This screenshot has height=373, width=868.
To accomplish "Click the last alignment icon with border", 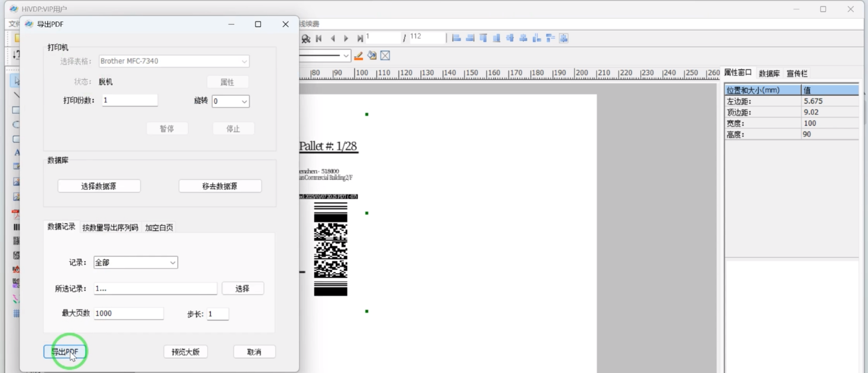I will 564,38.
